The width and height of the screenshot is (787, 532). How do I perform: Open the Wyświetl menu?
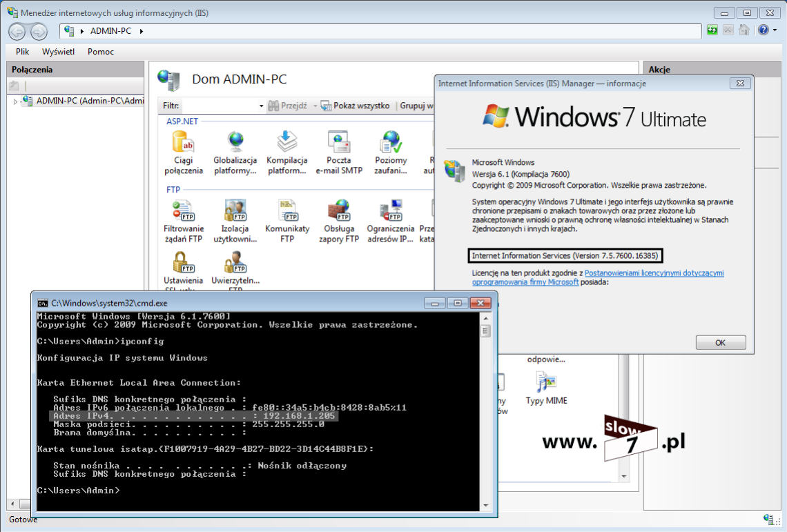point(58,52)
